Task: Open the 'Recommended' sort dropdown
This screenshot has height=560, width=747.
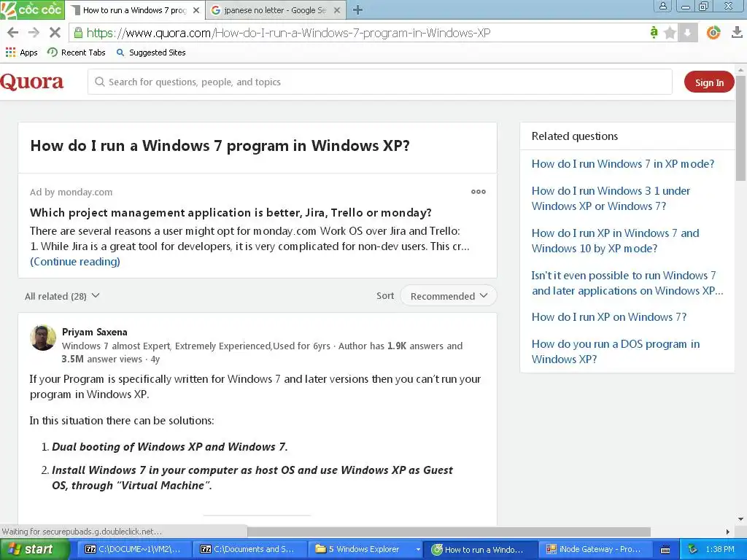Action: pyautogui.click(x=449, y=296)
